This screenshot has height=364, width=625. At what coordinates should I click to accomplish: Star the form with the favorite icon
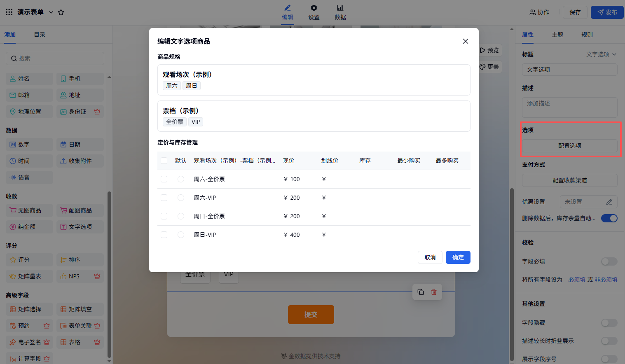click(61, 12)
